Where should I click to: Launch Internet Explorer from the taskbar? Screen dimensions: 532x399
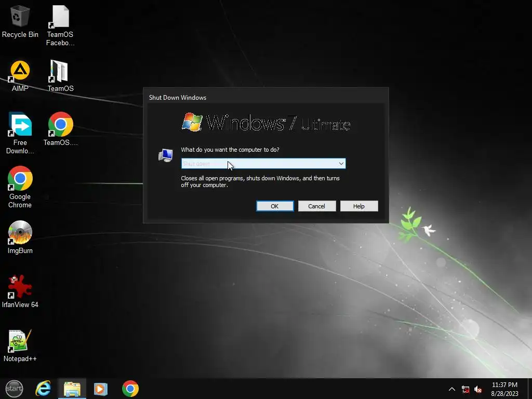[44, 389]
